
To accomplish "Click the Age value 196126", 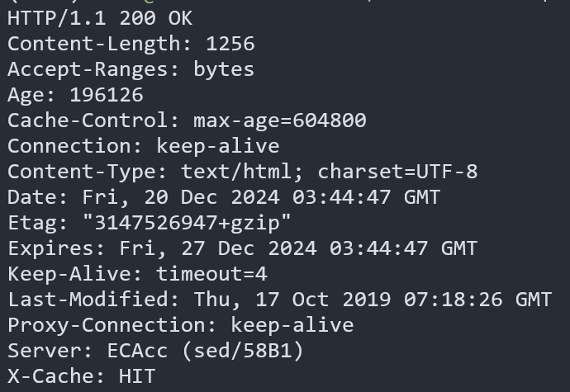I will click(106, 95).
